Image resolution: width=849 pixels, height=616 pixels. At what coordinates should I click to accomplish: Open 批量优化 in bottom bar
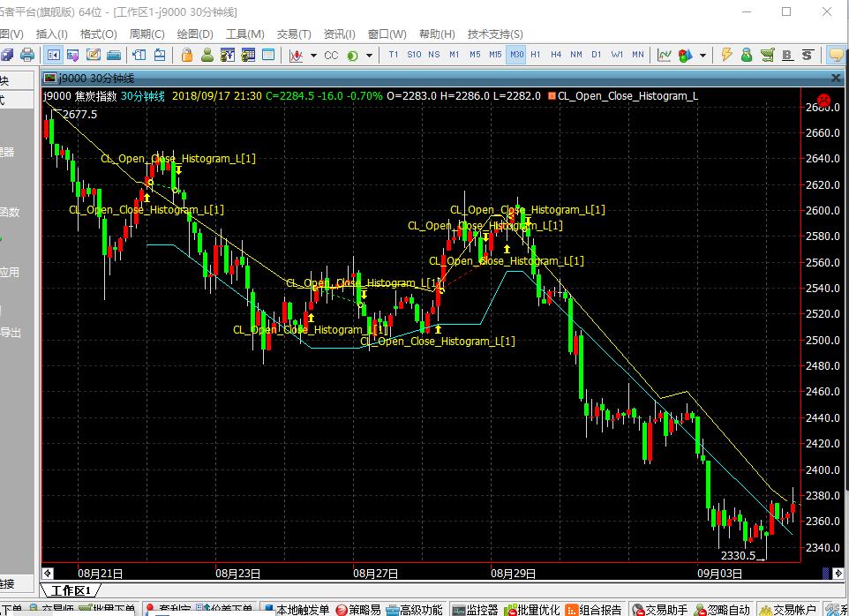click(x=531, y=610)
